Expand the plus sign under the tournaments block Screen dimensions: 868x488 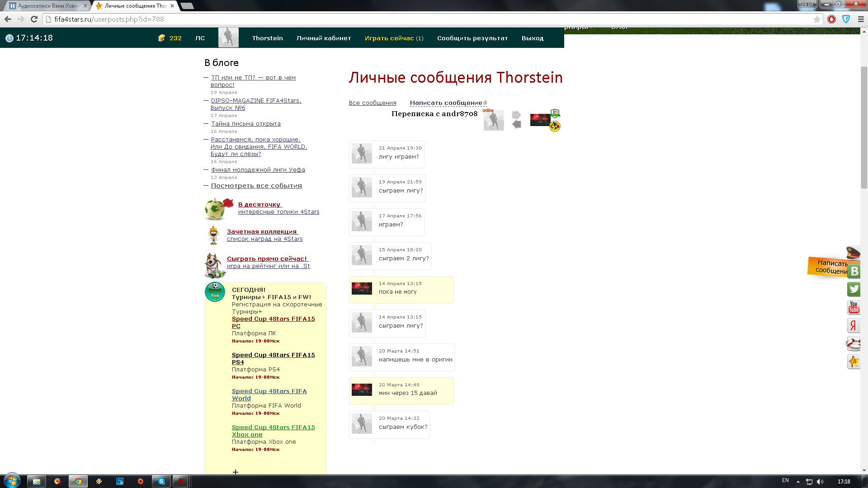coord(236,472)
